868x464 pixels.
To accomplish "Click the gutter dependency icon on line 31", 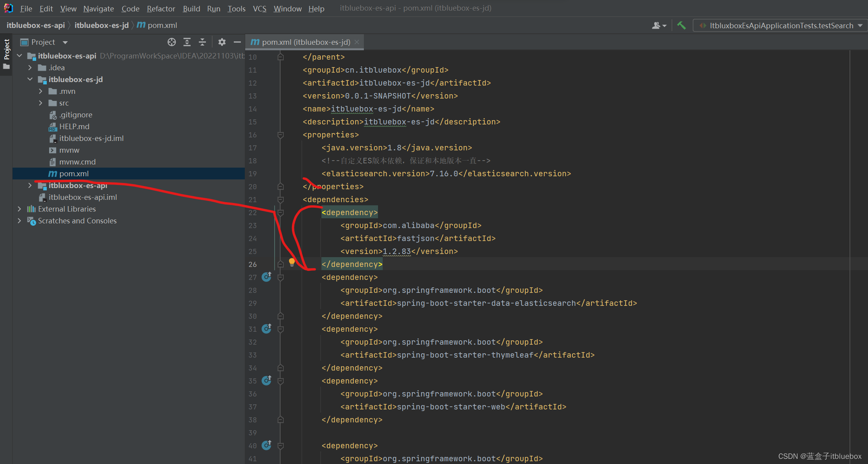I will 266,329.
